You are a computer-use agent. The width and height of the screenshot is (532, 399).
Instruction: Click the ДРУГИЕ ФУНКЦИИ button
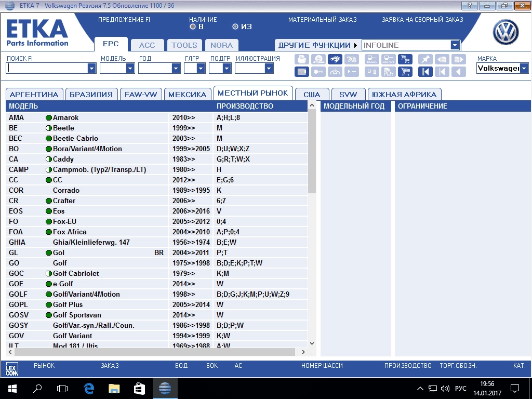tap(317, 45)
